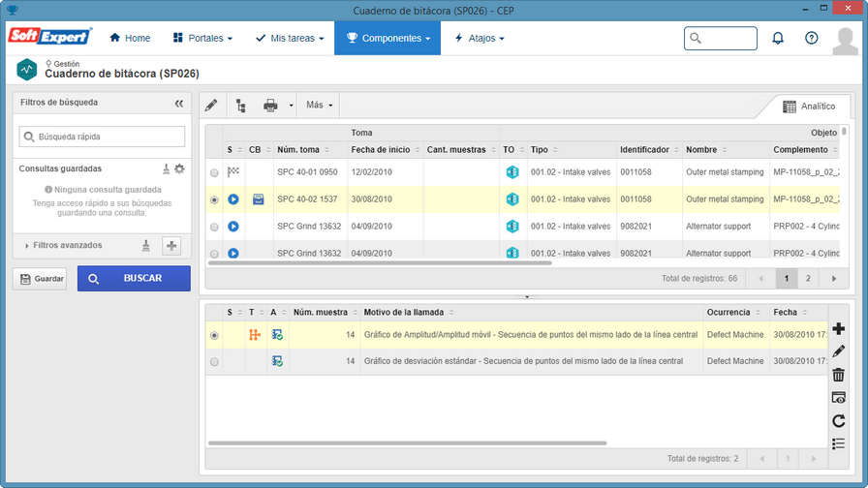Screen dimensions: 868x488
Task: Select the radio button for SPC 40-01 0950
Action: 214,172
